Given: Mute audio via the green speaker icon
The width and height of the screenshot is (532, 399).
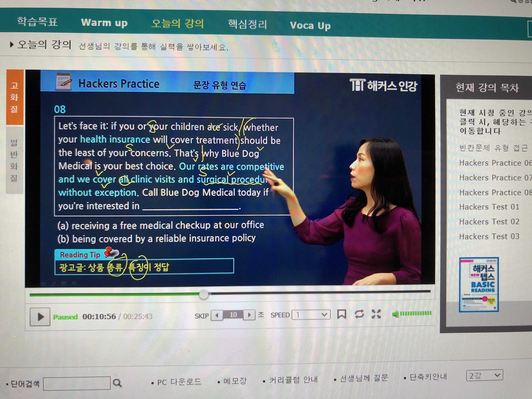Looking at the screenshot, I should click(x=395, y=314).
